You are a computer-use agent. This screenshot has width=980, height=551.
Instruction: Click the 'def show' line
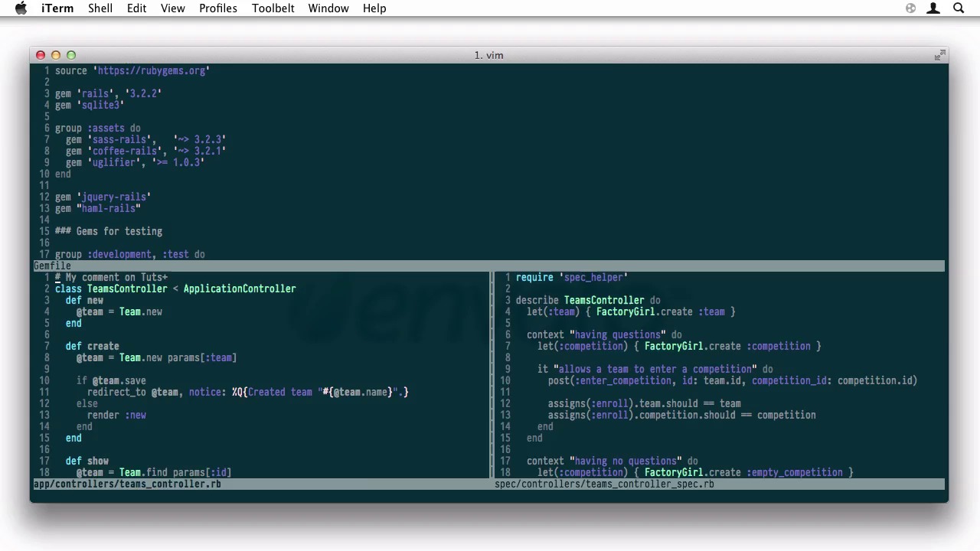[87, 461]
